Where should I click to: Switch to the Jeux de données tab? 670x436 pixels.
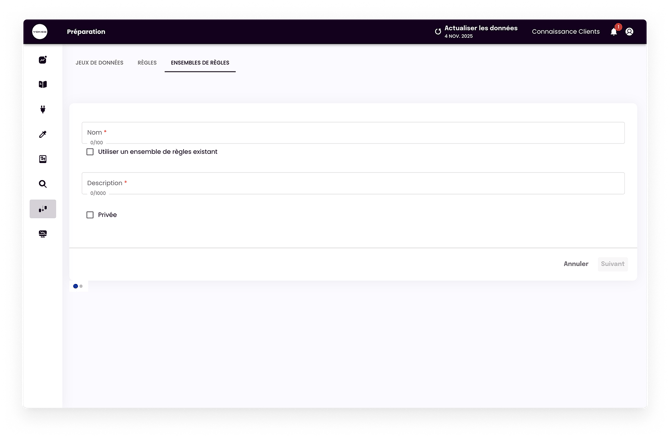100,63
